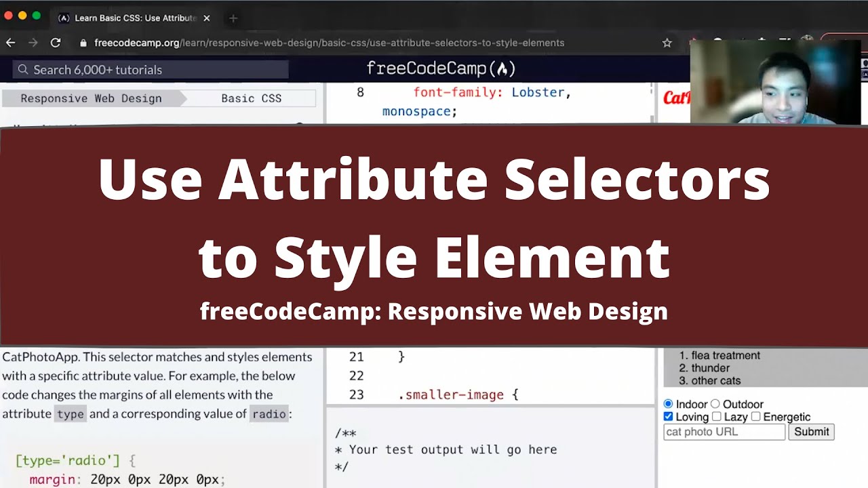This screenshot has width=868, height=488.
Task: Bookmark the page with the star icon
Action: click(667, 43)
